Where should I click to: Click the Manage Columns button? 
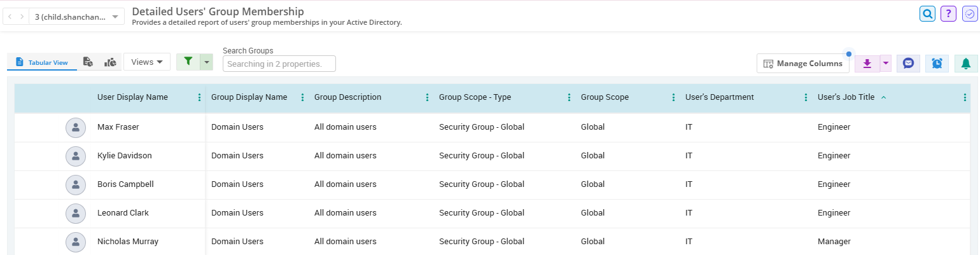(x=802, y=64)
